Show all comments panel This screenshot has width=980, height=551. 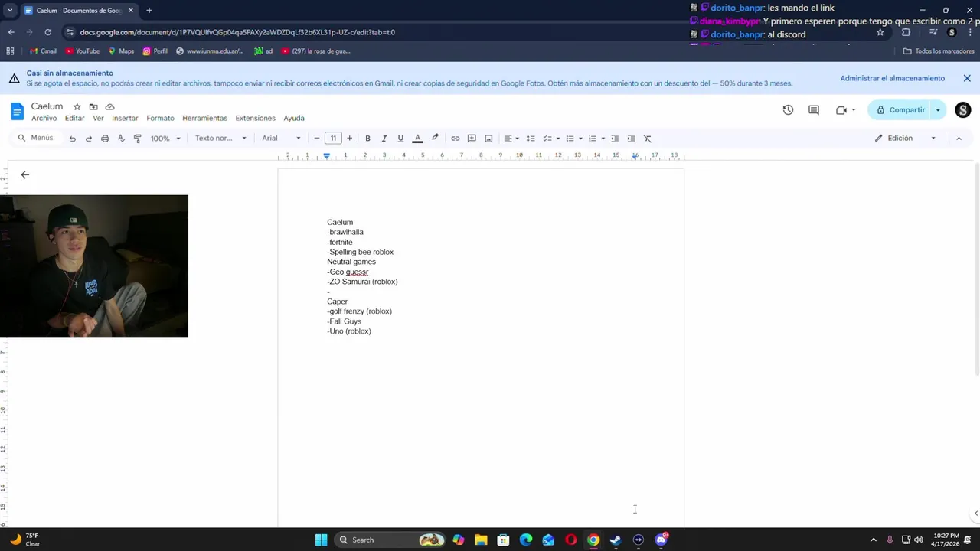[814, 110]
